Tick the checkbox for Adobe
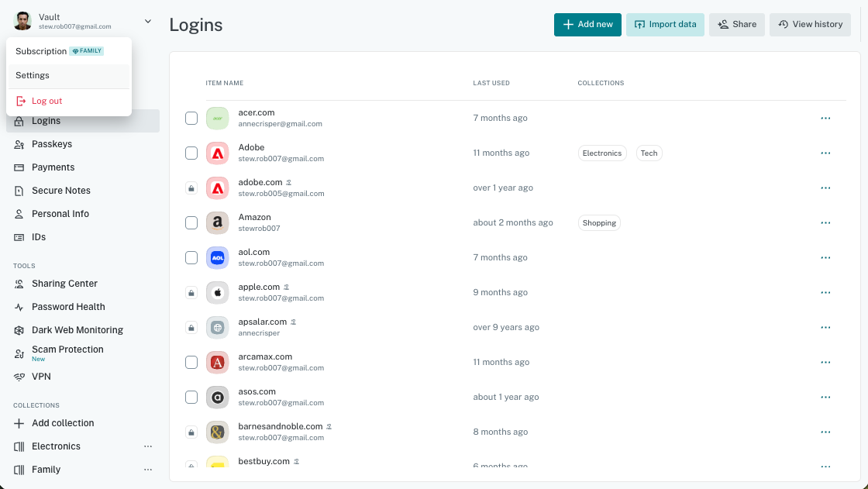The width and height of the screenshot is (868, 489). pyautogui.click(x=191, y=153)
